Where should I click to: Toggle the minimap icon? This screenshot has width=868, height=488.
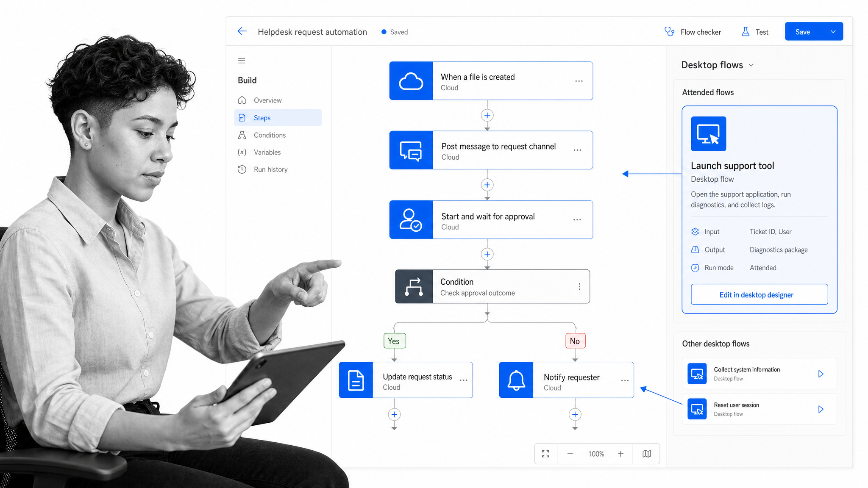tap(647, 454)
